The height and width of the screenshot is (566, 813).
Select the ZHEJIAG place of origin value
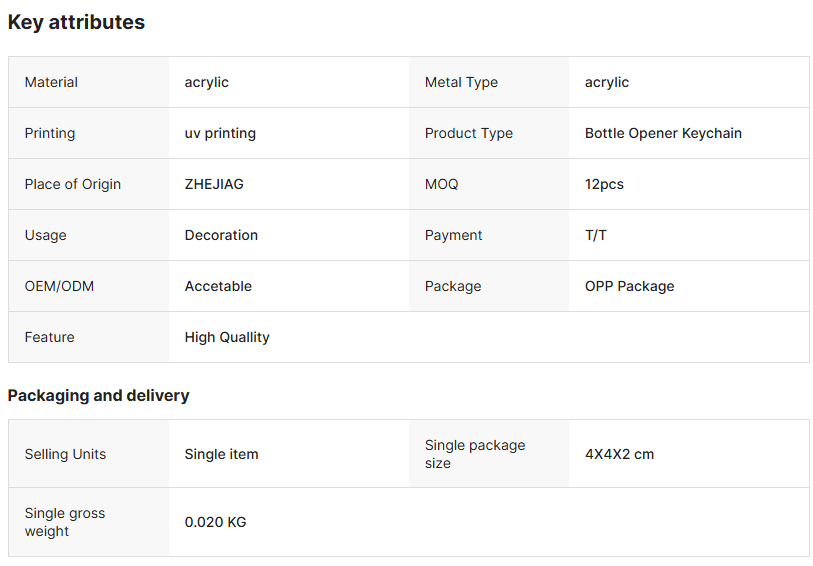click(x=214, y=184)
